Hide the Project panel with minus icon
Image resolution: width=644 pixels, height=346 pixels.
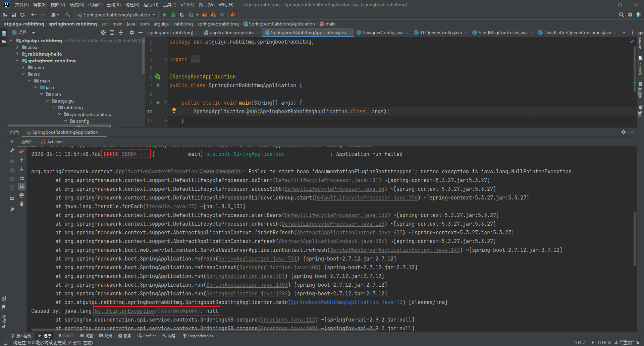pyautogui.click(x=141, y=33)
